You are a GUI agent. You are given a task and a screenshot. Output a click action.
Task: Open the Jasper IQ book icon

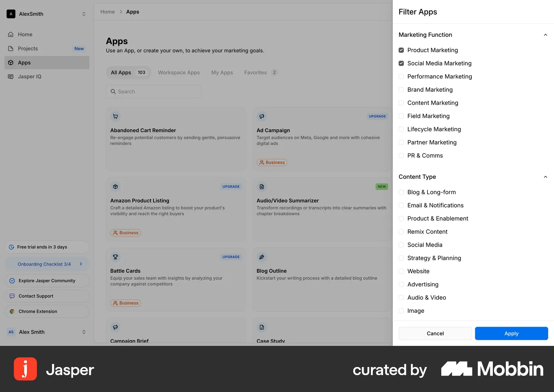point(11,76)
